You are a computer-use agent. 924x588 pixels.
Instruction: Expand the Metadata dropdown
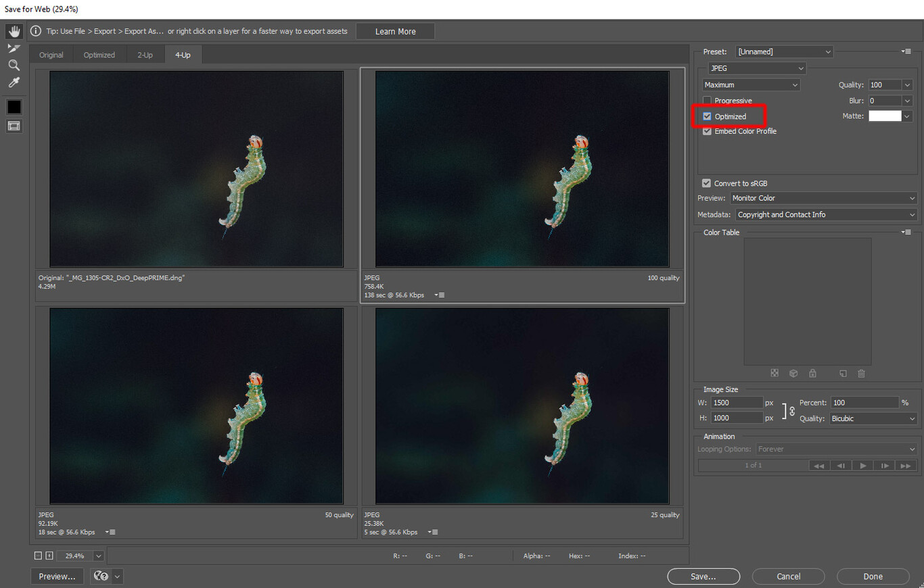click(x=825, y=214)
